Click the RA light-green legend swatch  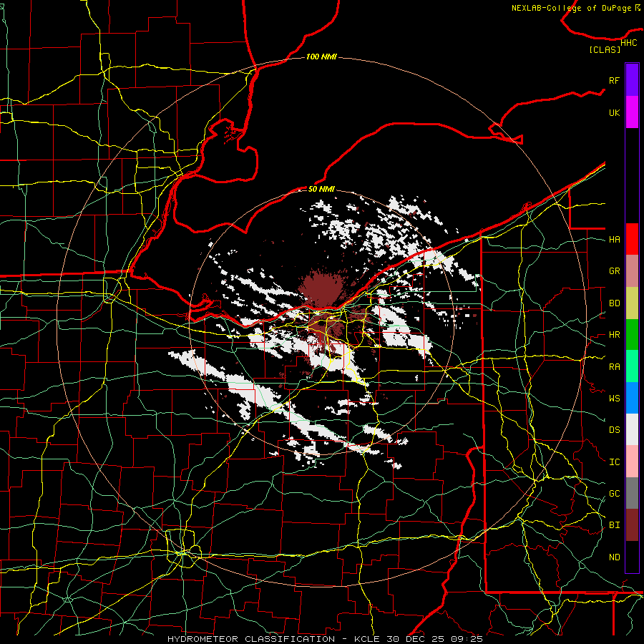(632, 366)
